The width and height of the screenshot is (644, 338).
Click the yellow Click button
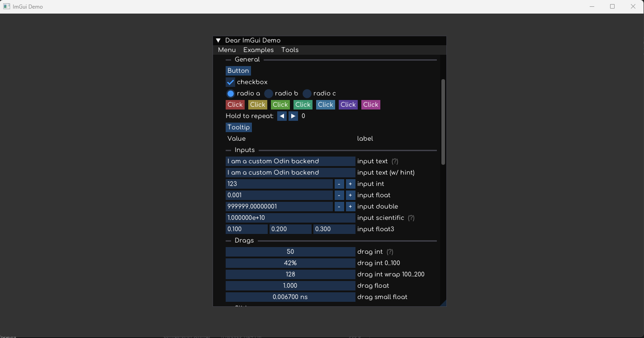pos(258,105)
